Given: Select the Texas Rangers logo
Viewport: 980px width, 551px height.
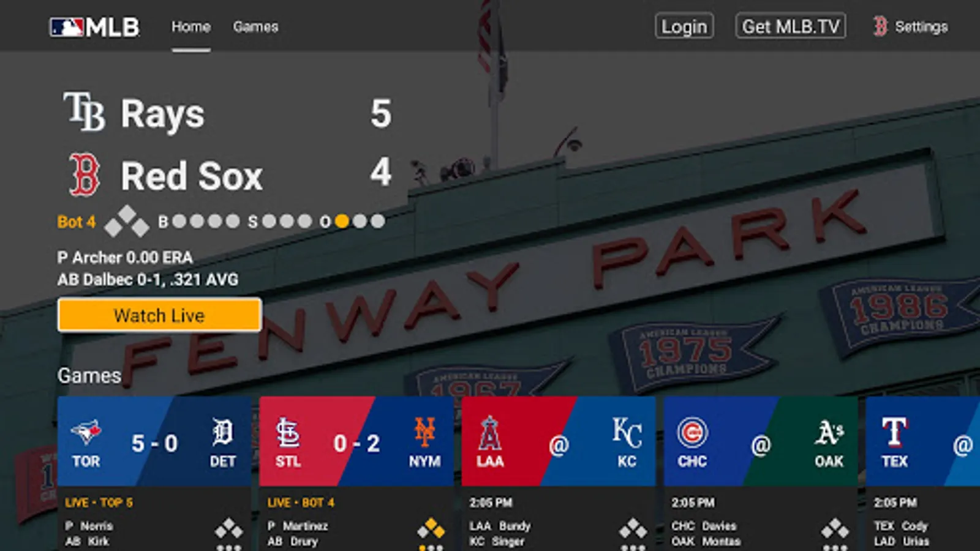Looking at the screenshot, I should tap(894, 432).
